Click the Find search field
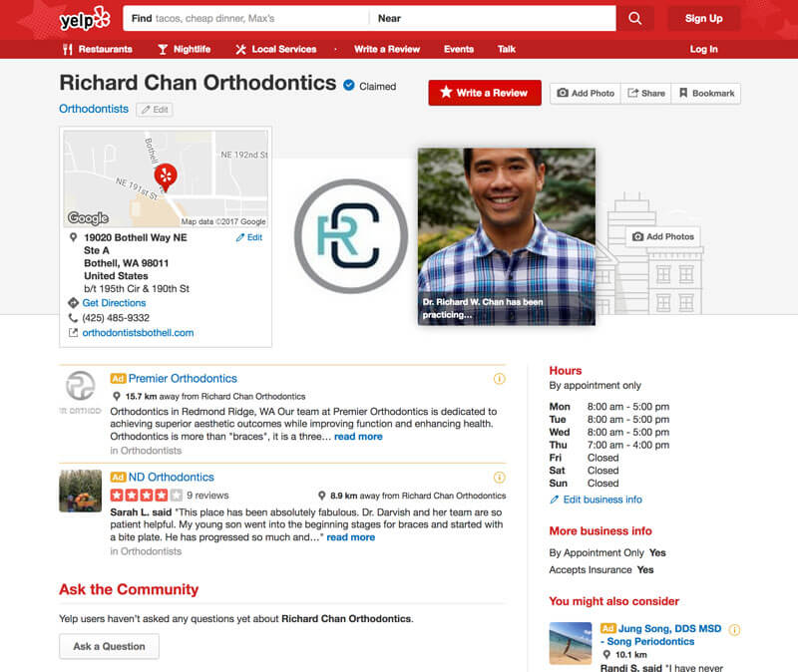The image size is (798, 672). [246, 18]
